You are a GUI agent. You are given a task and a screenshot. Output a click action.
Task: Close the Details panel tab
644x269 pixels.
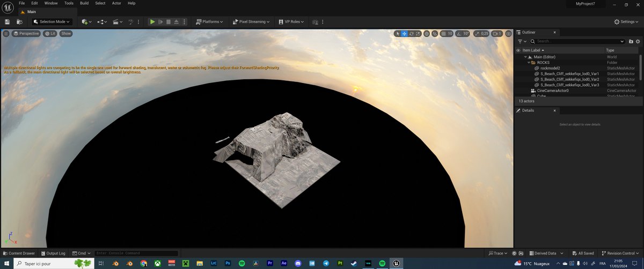pos(556,110)
